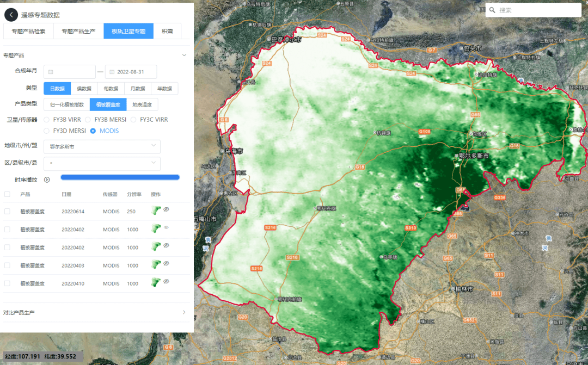Select the 侯数据 type button
Screen dimensions: 588x365
[x=84, y=89]
